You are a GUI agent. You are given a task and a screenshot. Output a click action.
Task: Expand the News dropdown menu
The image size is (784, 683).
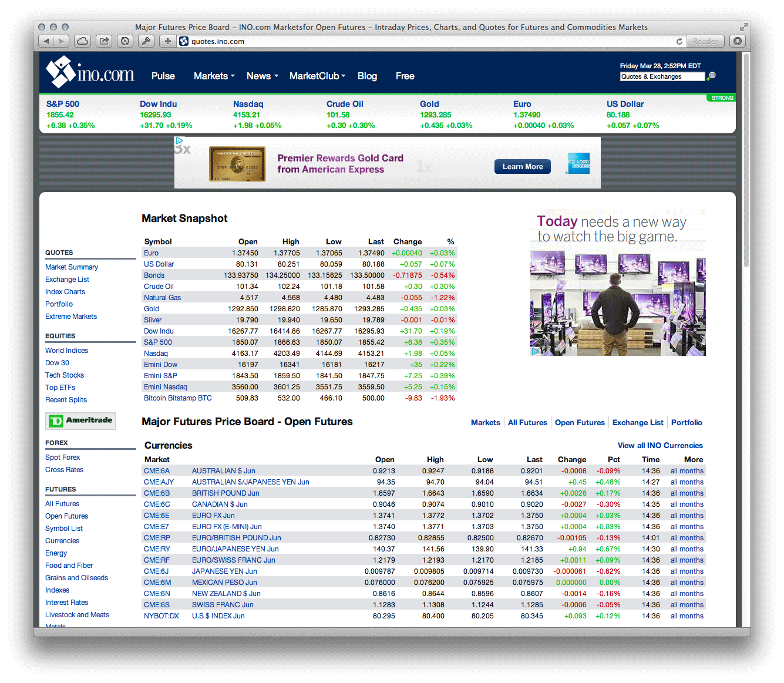coord(262,76)
